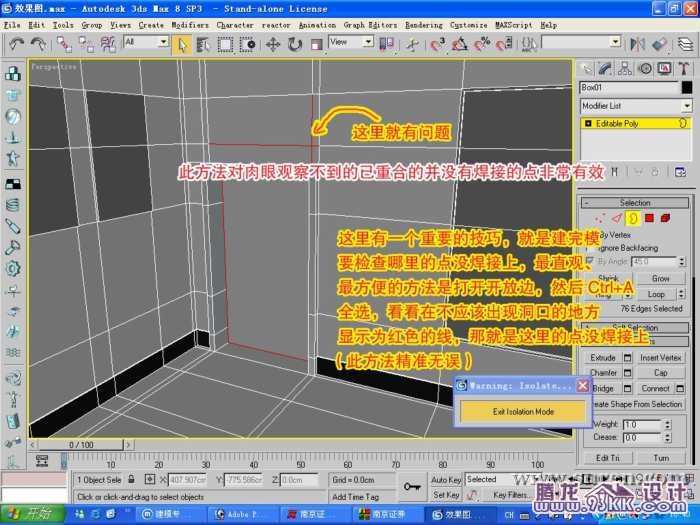Click the Grow selection button

pos(660,279)
